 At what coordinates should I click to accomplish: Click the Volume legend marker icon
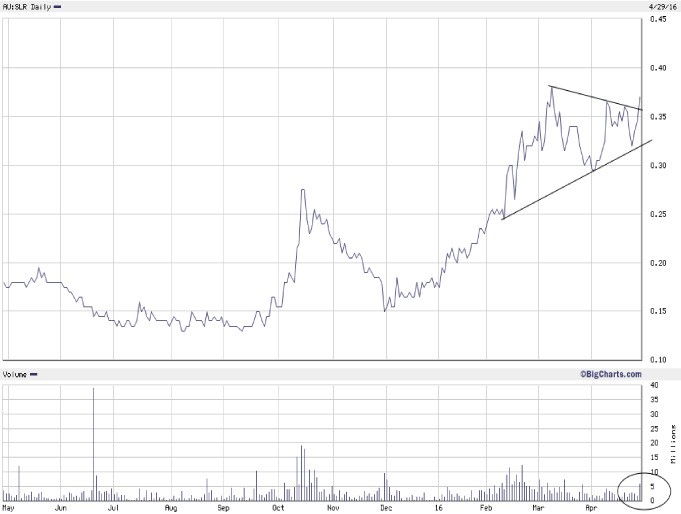[x=33, y=374]
